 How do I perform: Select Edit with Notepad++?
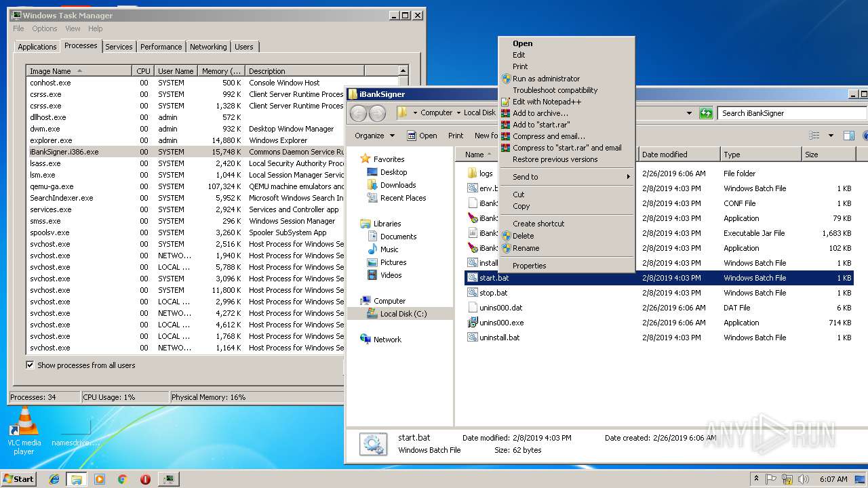tap(566, 102)
